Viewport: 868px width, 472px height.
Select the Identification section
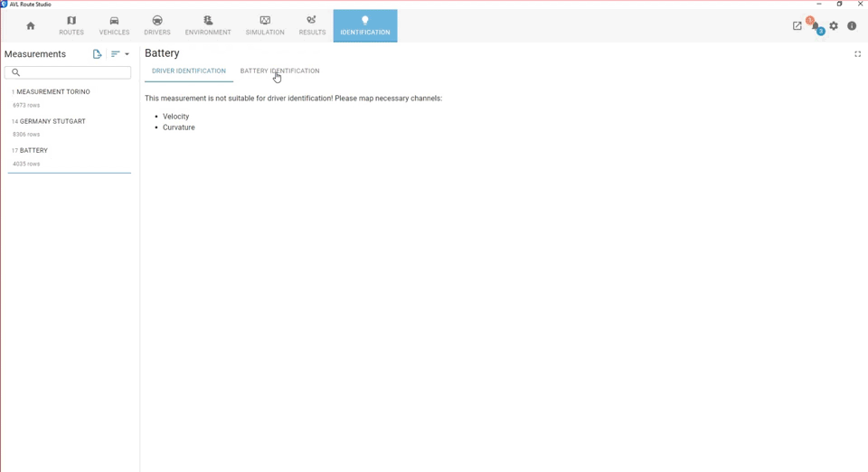[365, 25]
